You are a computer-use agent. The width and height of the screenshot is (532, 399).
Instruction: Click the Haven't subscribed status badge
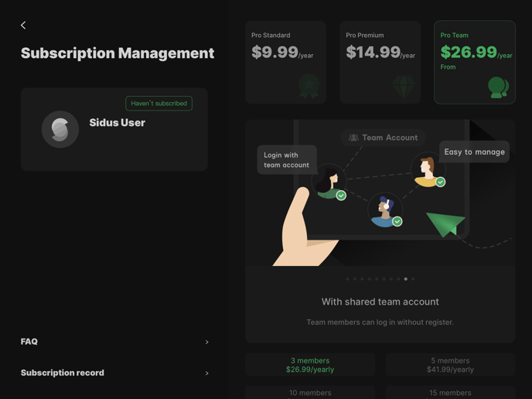click(x=159, y=104)
